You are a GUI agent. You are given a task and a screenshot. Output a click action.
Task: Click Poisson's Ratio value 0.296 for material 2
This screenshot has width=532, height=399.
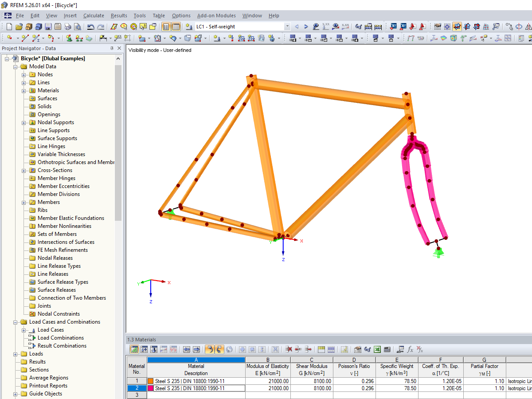[x=354, y=388]
